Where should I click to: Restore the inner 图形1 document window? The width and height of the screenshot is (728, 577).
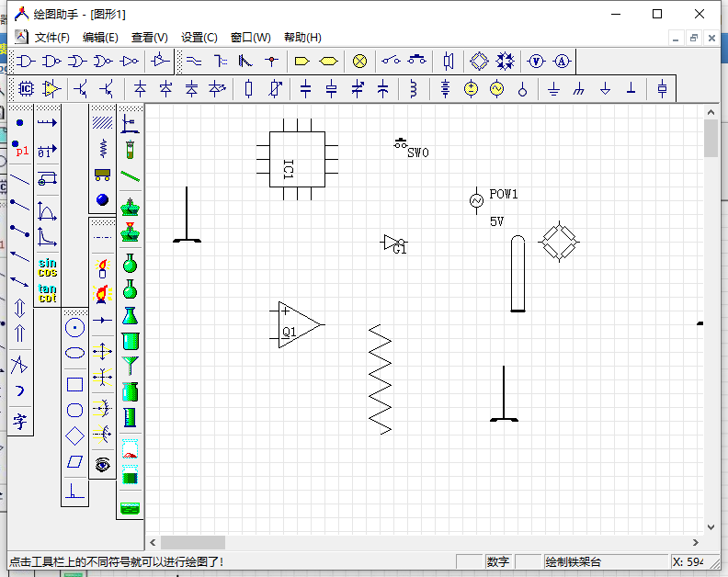point(694,38)
